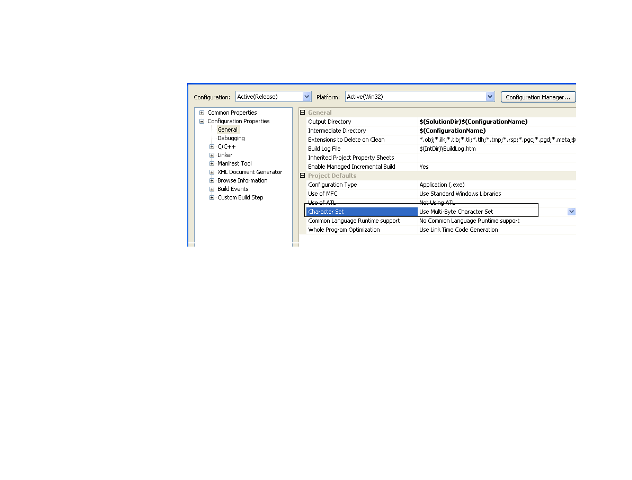Click No Common Language Runtime support value
632x480 pixels.
coord(469,221)
